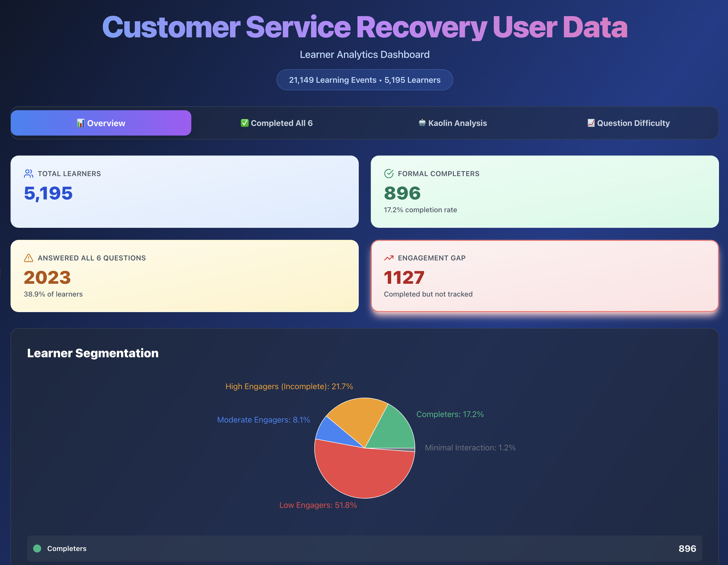Viewport: 728px width, 565px height.
Task: Open the Kaolin Analysis tab
Action: tap(453, 123)
